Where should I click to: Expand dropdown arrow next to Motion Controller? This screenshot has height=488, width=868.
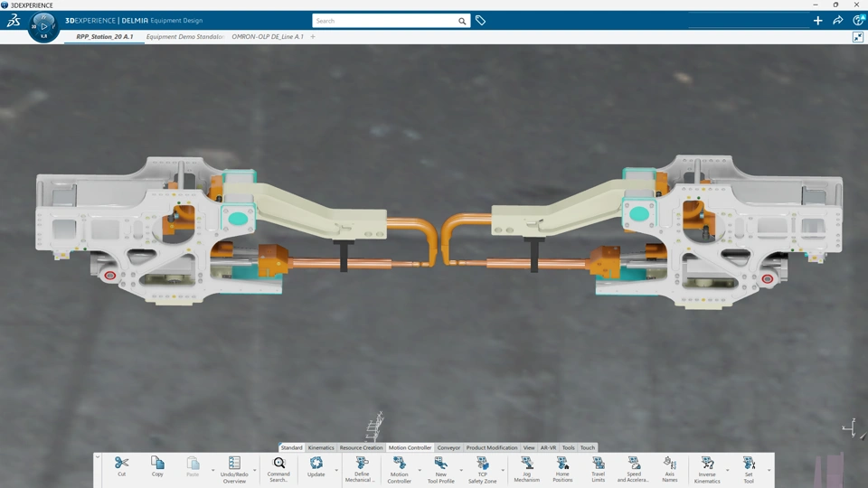(420, 470)
